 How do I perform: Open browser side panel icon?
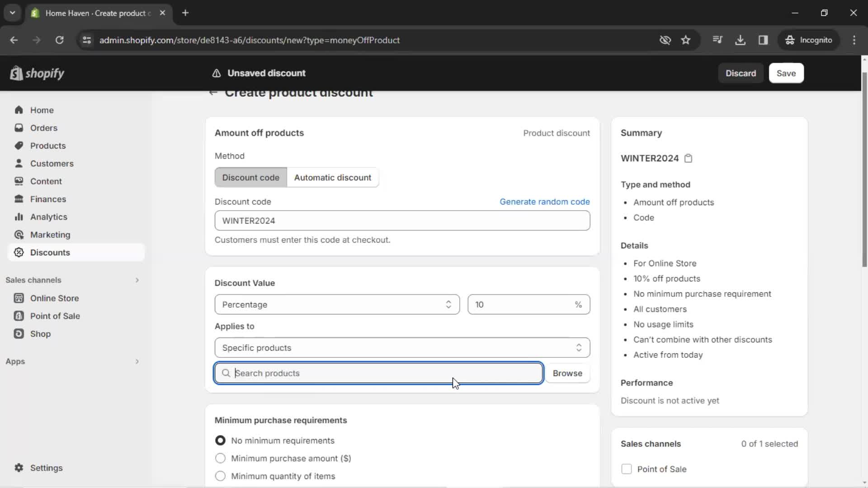[763, 40]
